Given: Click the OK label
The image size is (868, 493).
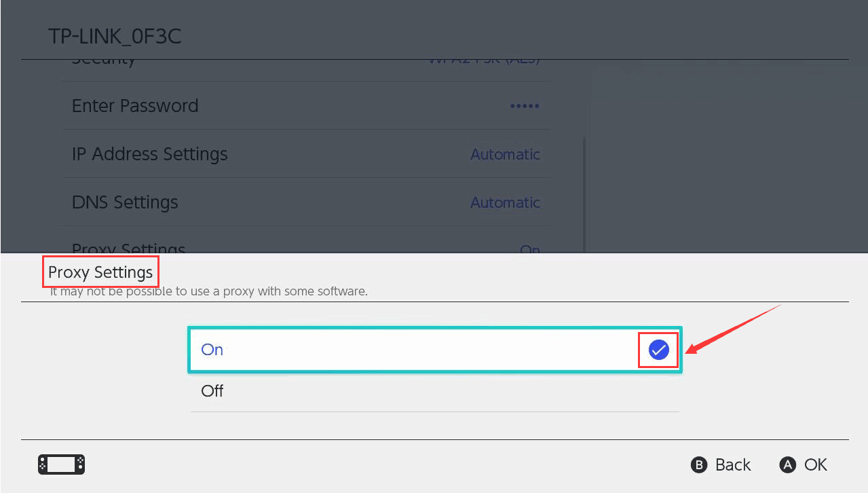Looking at the screenshot, I should [x=815, y=464].
